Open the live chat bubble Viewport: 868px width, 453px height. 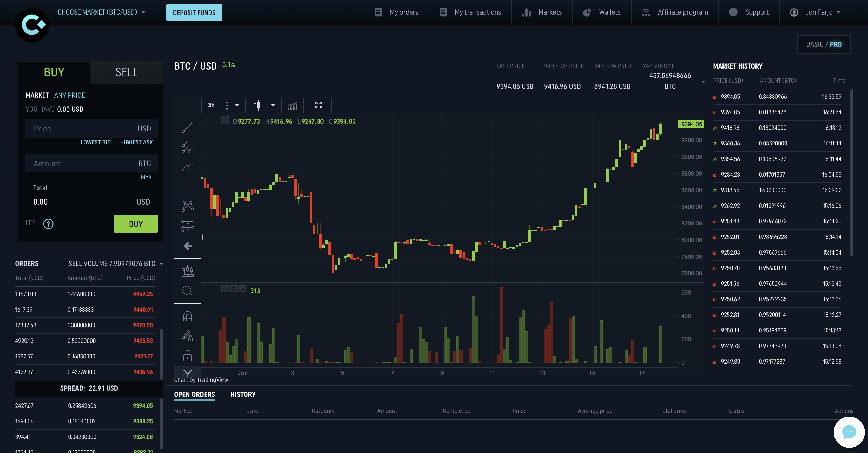[x=849, y=432]
